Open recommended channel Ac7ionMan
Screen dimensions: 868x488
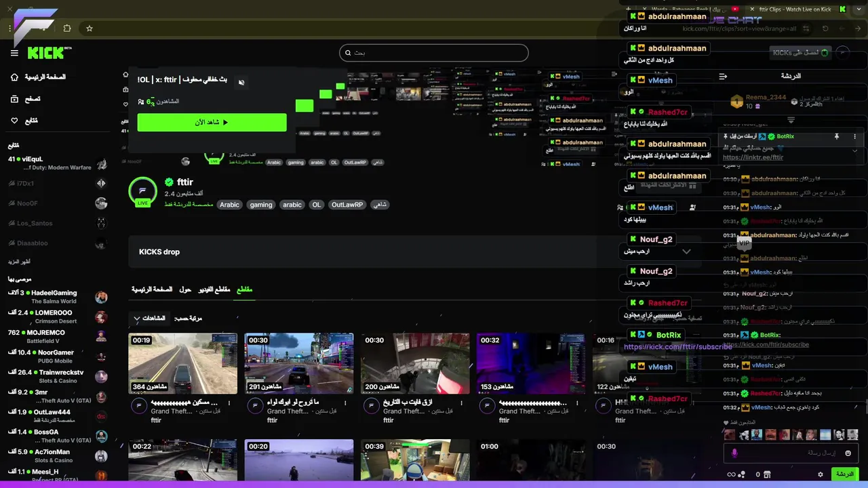[58, 455]
